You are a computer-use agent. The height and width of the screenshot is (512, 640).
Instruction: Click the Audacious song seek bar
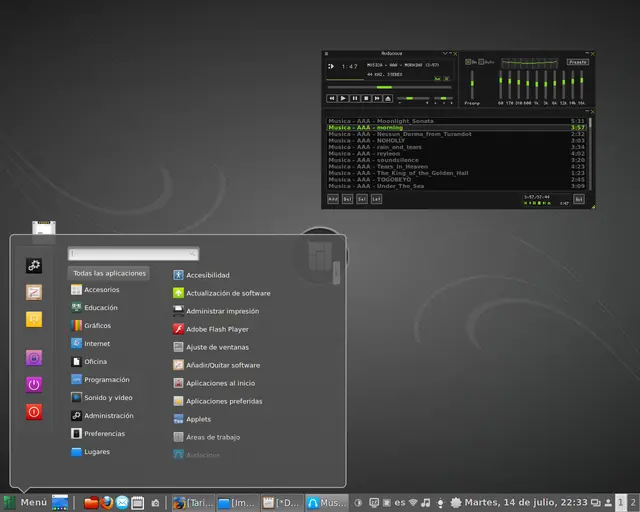(389, 87)
